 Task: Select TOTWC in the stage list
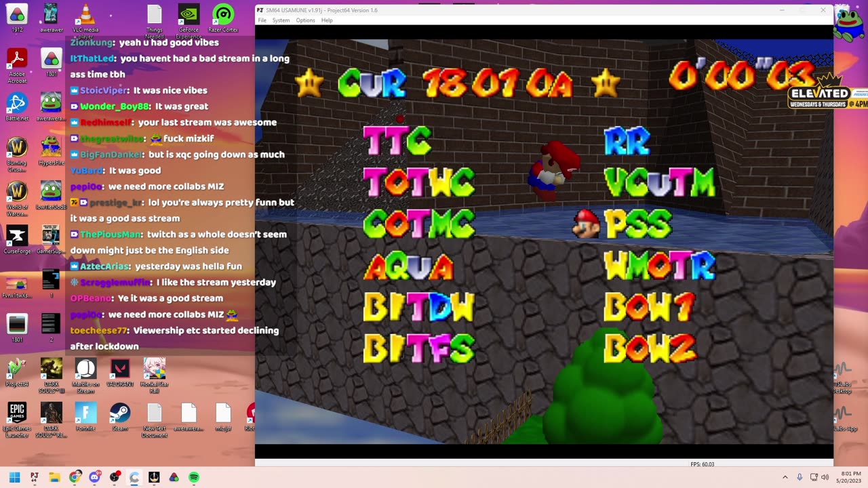tap(418, 182)
